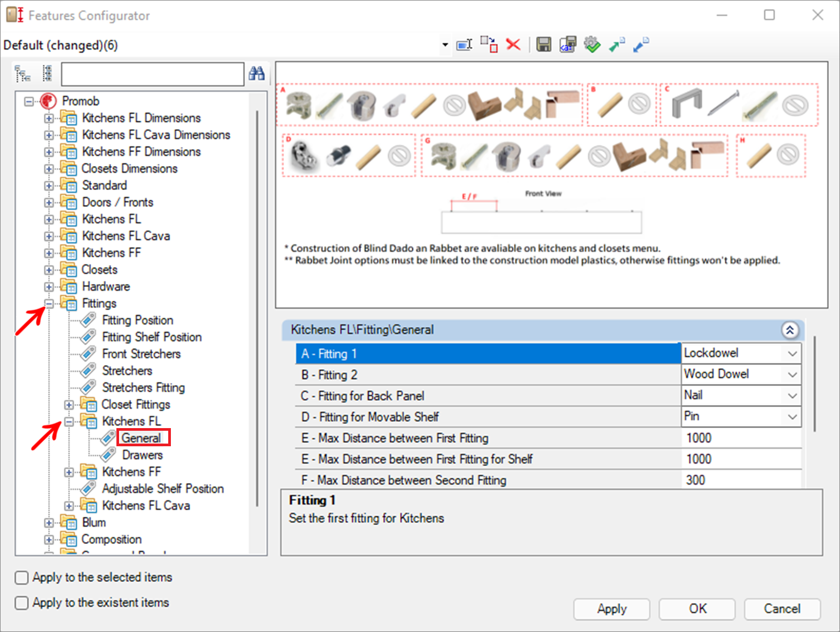Click the binoculars search icon

coord(257,74)
